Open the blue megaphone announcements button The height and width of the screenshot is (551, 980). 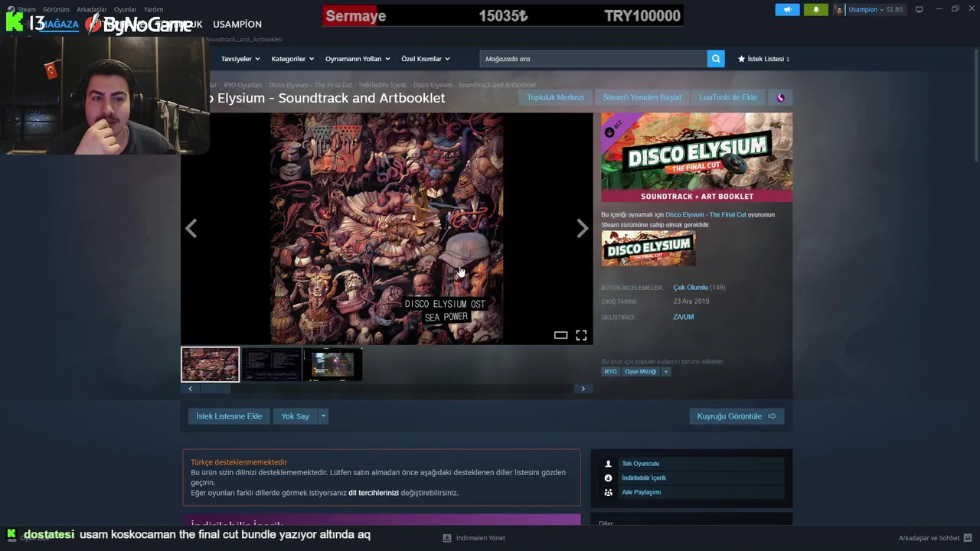(x=787, y=9)
